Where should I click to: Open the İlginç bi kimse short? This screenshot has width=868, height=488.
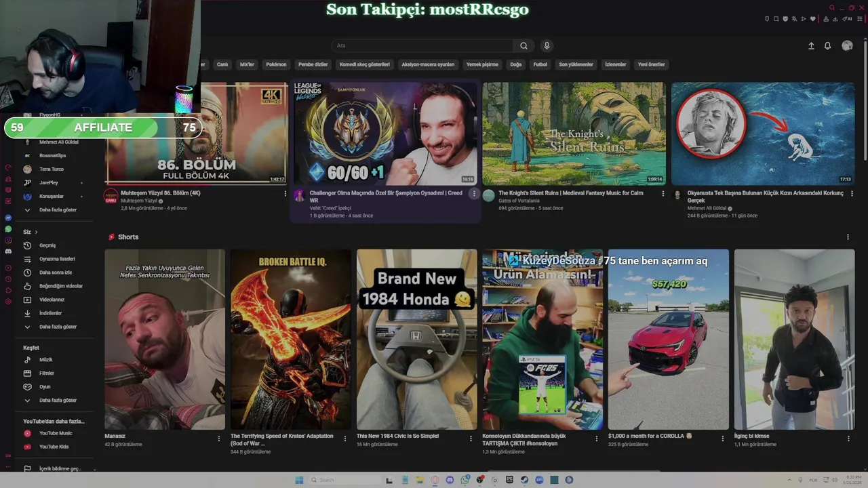coord(794,339)
